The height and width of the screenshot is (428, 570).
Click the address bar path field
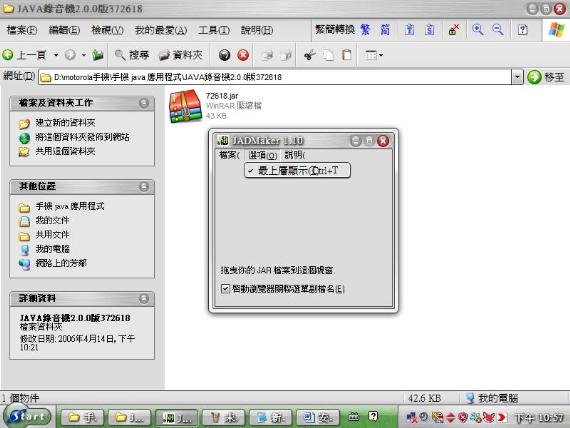click(275, 77)
